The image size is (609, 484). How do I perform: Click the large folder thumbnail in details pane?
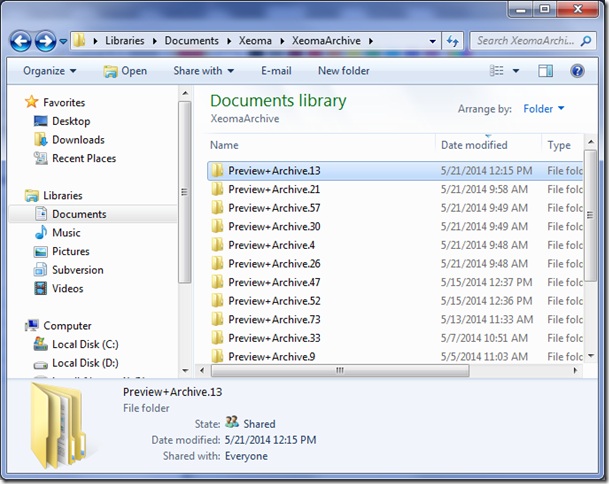tap(59, 425)
